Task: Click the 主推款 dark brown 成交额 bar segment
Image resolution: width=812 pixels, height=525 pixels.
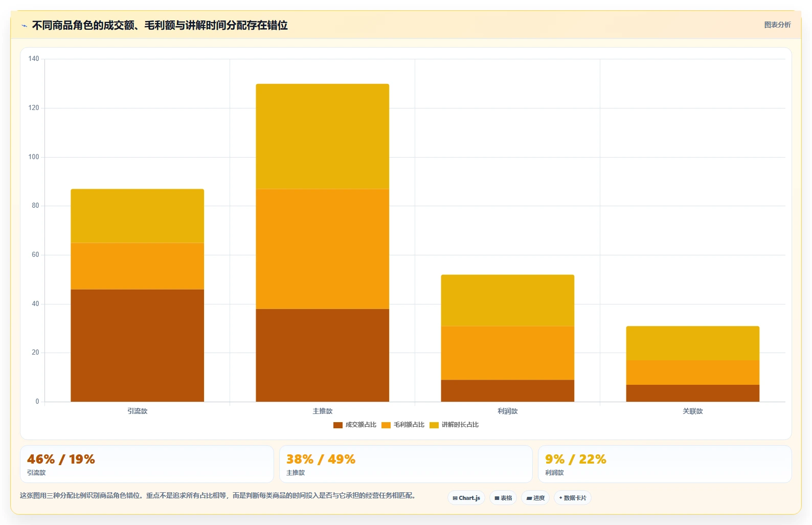Action: tap(322, 355)
